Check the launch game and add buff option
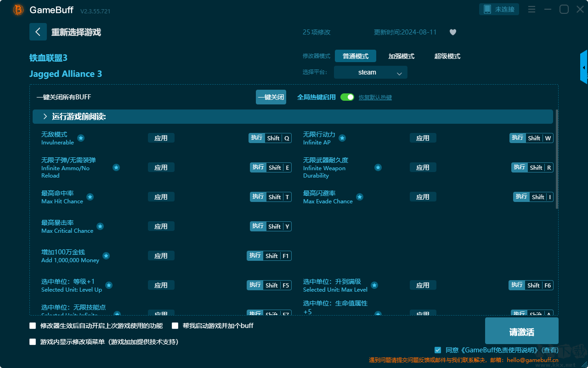This screenshot has height=368, width=588. [175, 326]
